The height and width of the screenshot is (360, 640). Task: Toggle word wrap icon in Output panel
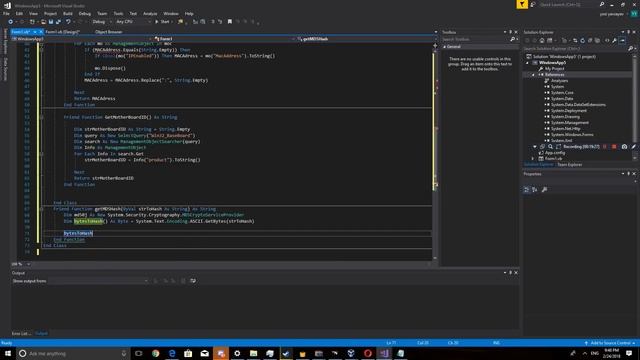click(193, 281)
